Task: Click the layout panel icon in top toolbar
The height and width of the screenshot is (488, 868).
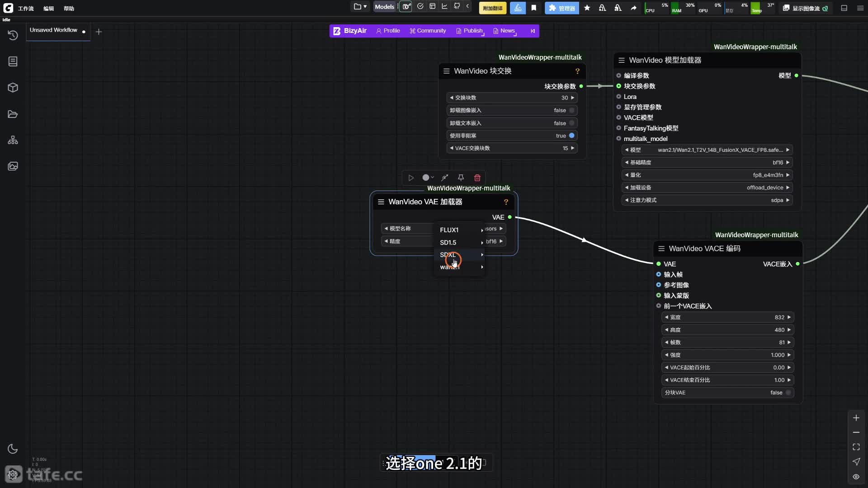Action: (432, 6)
